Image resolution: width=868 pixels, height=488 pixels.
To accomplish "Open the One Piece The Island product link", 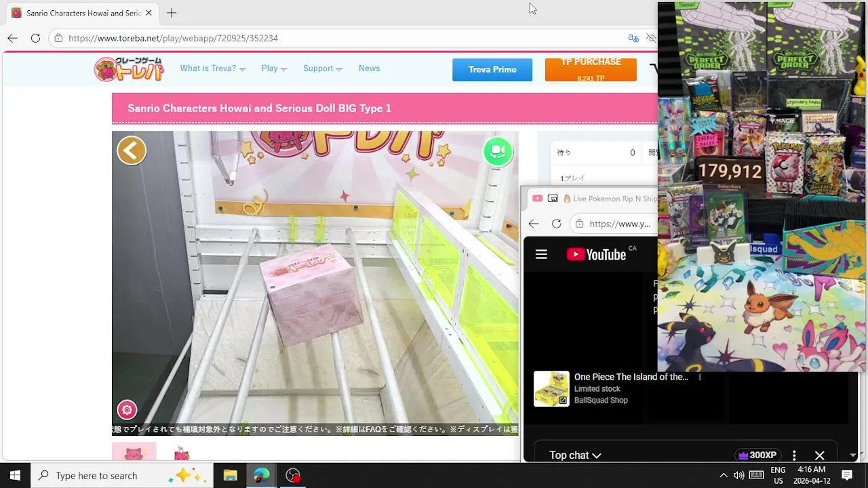I will [x=631, y=377].
